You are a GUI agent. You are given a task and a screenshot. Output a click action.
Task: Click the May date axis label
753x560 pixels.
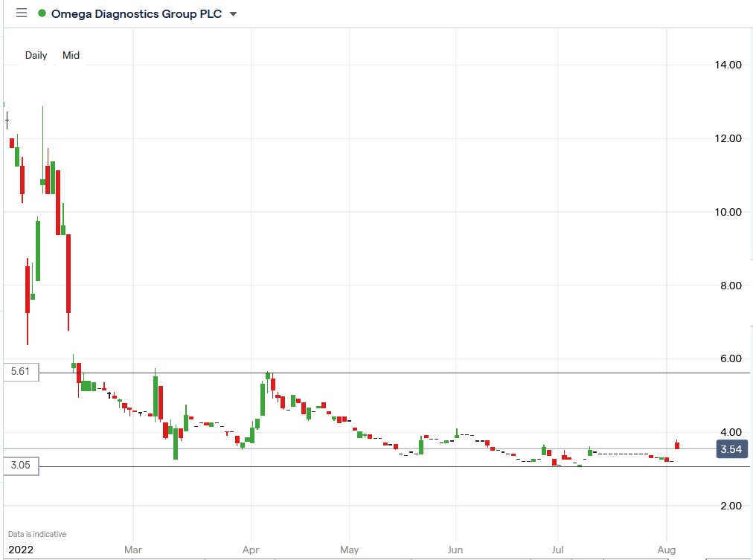(x=349, y=550)
